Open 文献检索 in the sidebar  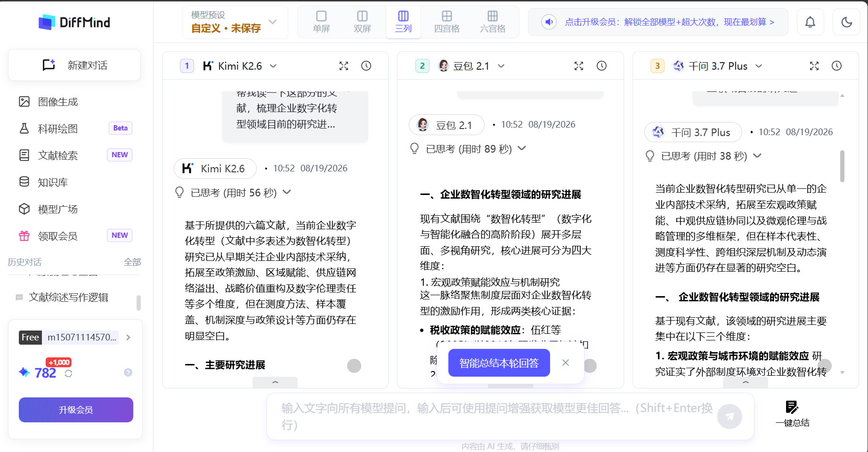coord(58,155)
